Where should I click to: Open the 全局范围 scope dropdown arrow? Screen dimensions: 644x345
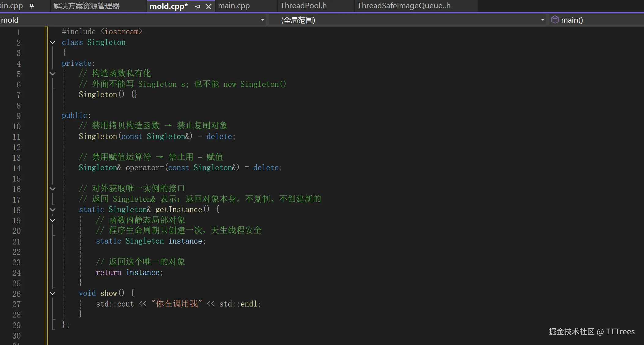coord(542,20)
